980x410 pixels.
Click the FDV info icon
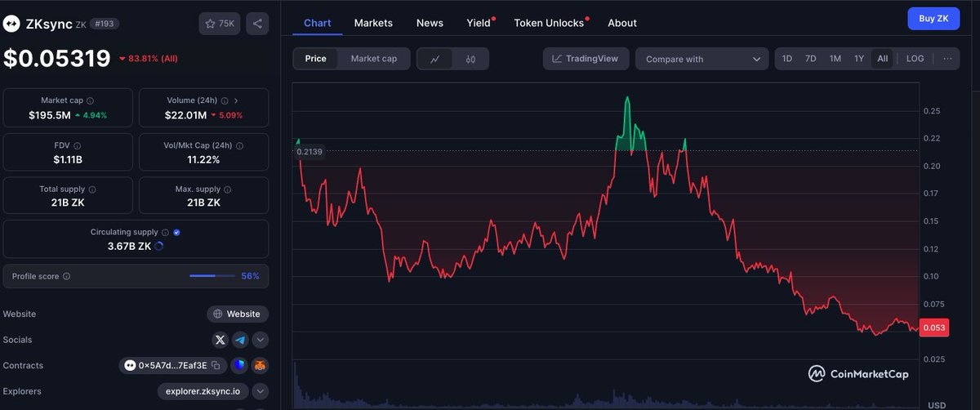(78, 145)
